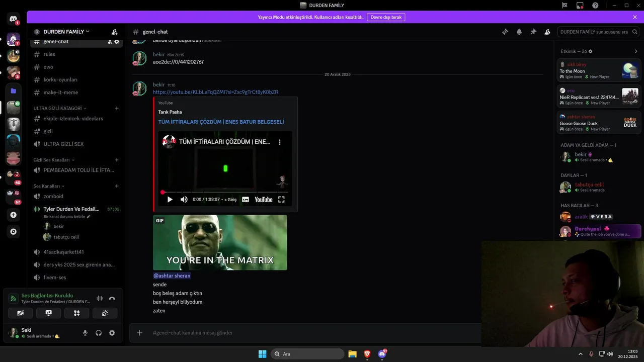Open File Explorer from taskbar
The height and width of the screenshot is (362, 644).
(x=352, y=354)
